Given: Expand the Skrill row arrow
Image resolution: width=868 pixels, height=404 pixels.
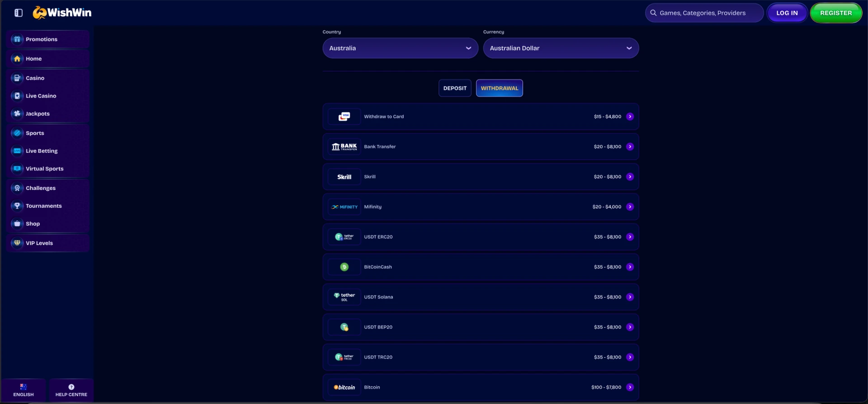Looking at the screenshot, I should click(x=630, y=177).
